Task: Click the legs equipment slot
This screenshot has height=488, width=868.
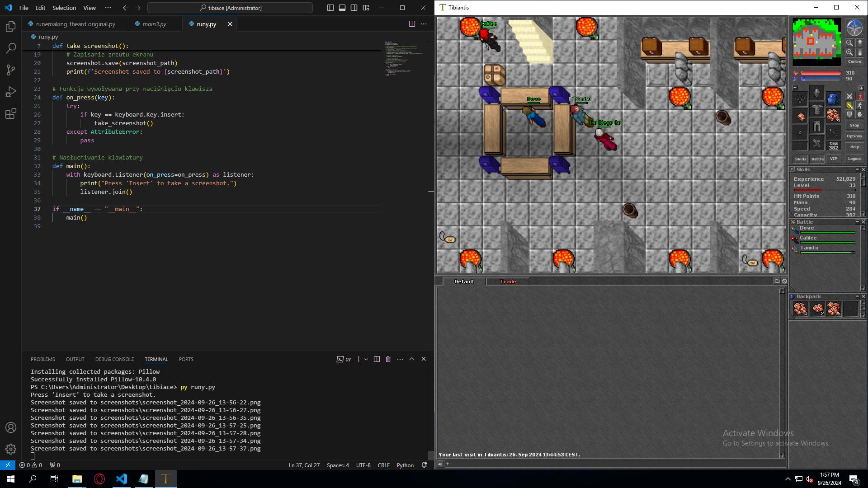Action: pos(817,126)
